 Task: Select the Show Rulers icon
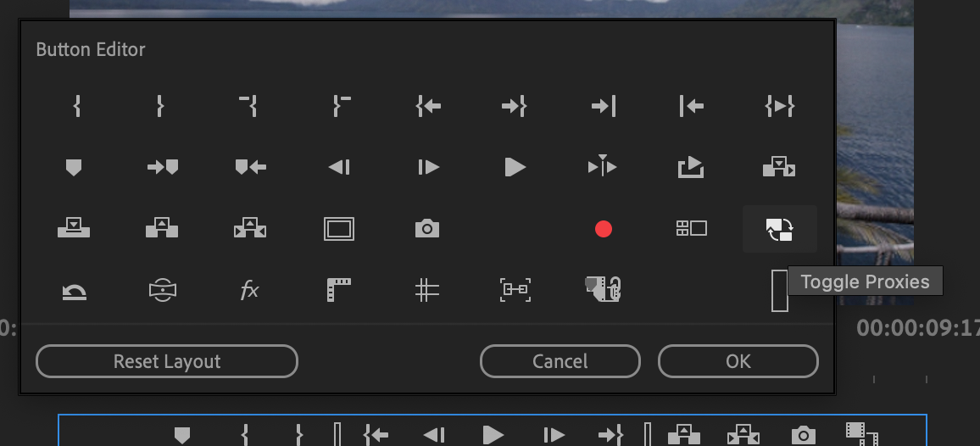pos(339,290)
